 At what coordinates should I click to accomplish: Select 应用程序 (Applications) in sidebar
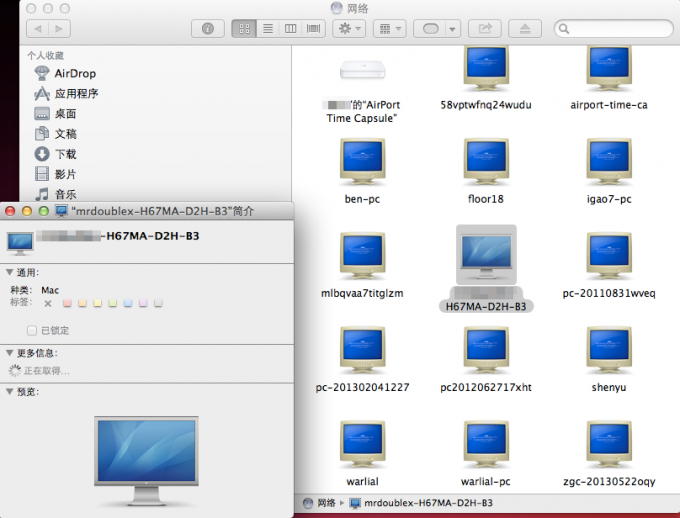(76, 93)
